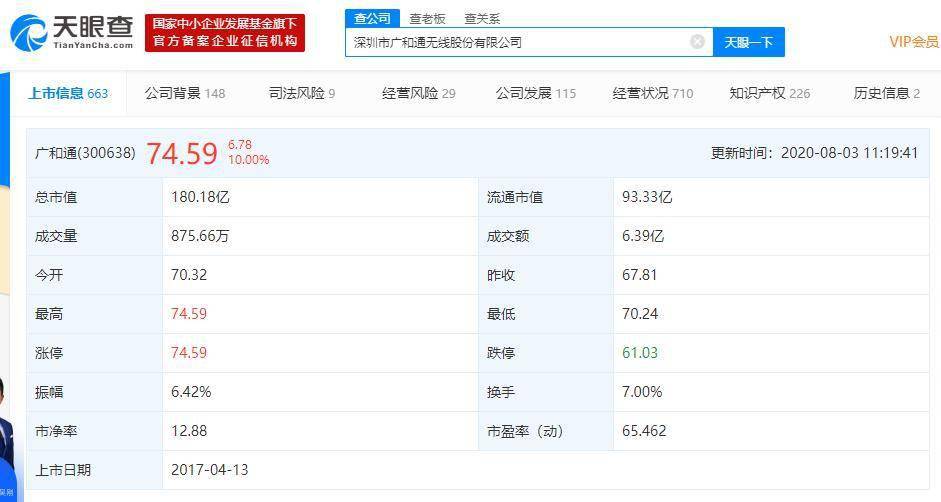Screen dimensions: 941x502
Task: Click the green limit-down value 61.03
Action: coord(640,353)
